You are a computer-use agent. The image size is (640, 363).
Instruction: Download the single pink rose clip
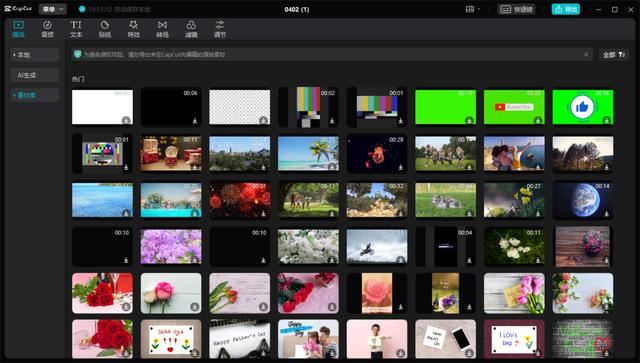pyautogui.click(x=195, y=307)
